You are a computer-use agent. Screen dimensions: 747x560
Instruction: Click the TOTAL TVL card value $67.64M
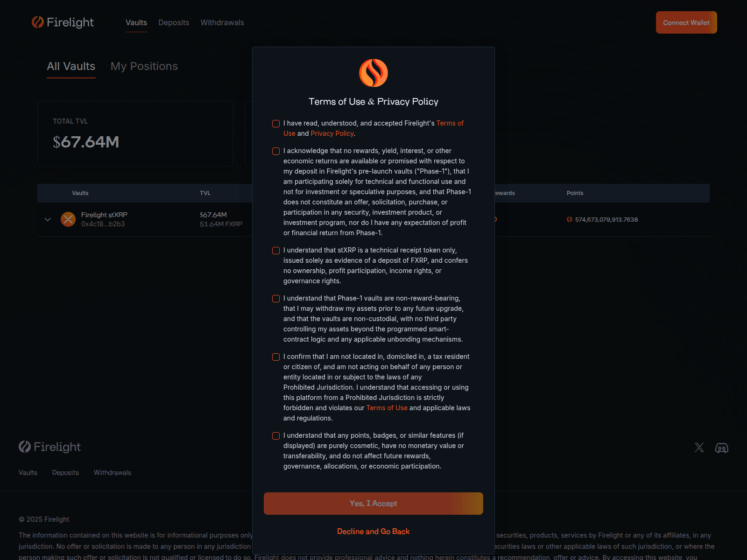[x=86, y=142]
